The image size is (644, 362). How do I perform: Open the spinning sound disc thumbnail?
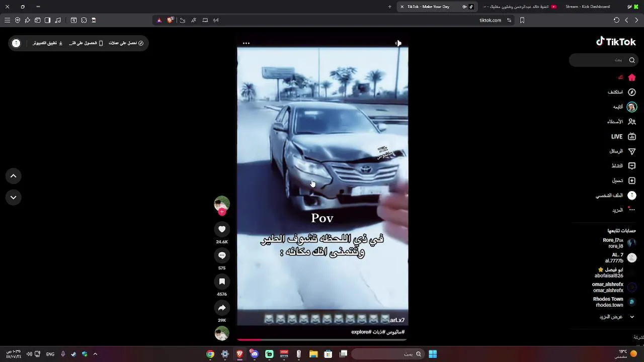[x=222, y=333]
